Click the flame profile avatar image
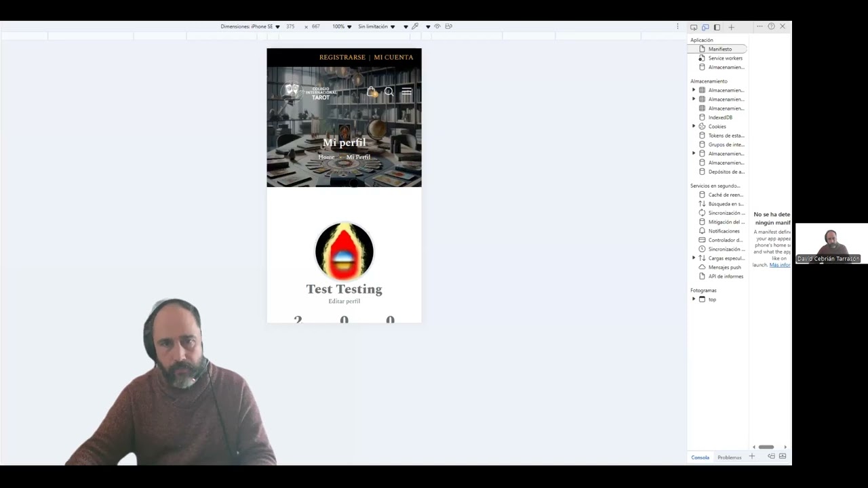 click(344, 251)
